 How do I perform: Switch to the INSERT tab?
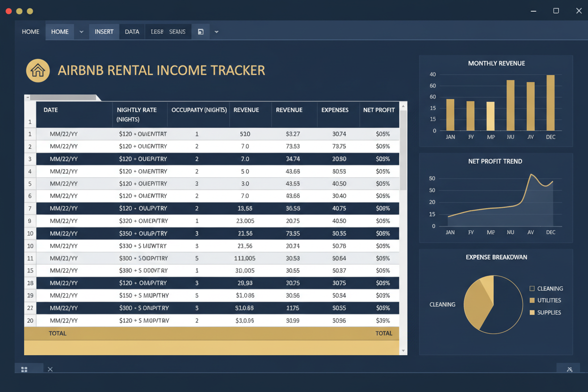[x=104, y=32]
